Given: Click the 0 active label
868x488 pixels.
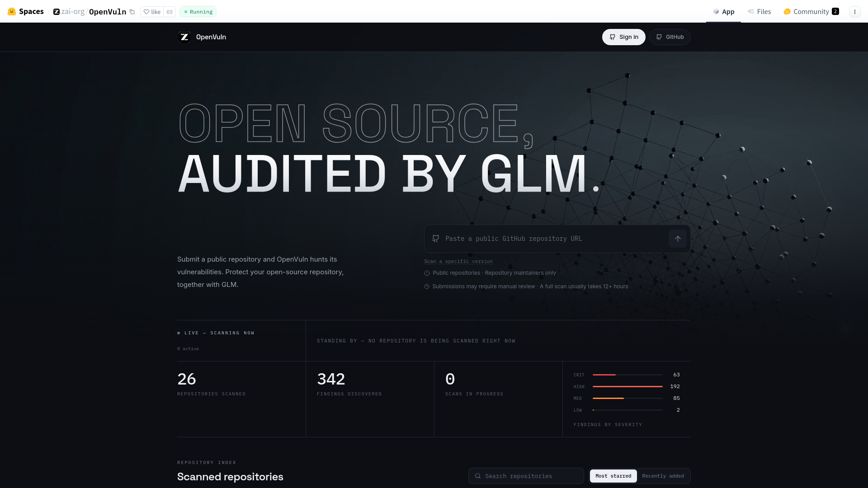Looking at the screenshot, I should tap(188, 349).
